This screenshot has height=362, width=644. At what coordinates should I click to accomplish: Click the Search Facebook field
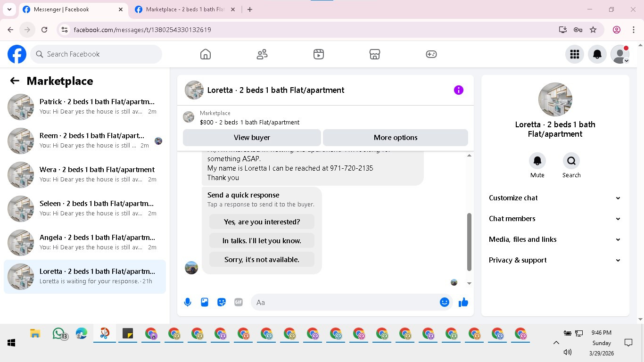96,54
